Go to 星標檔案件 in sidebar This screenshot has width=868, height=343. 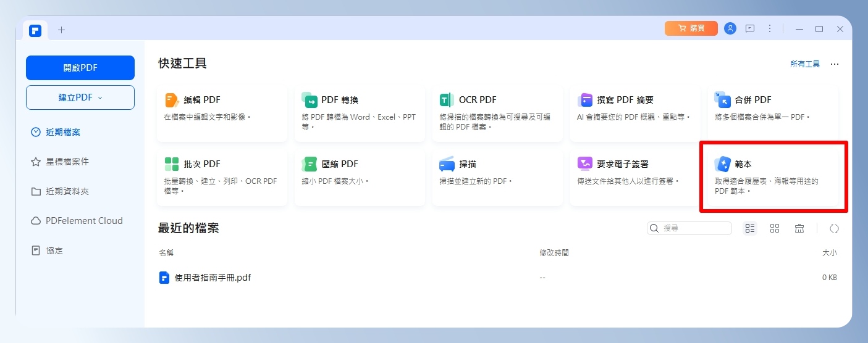67,162
